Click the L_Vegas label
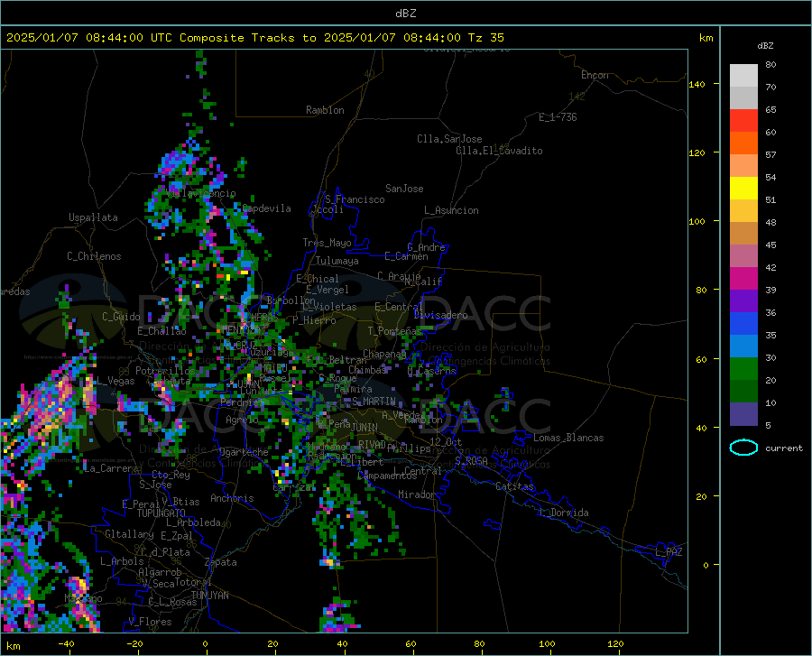The width and height of the screenshot is (812, 656). [x=115, y=381]
